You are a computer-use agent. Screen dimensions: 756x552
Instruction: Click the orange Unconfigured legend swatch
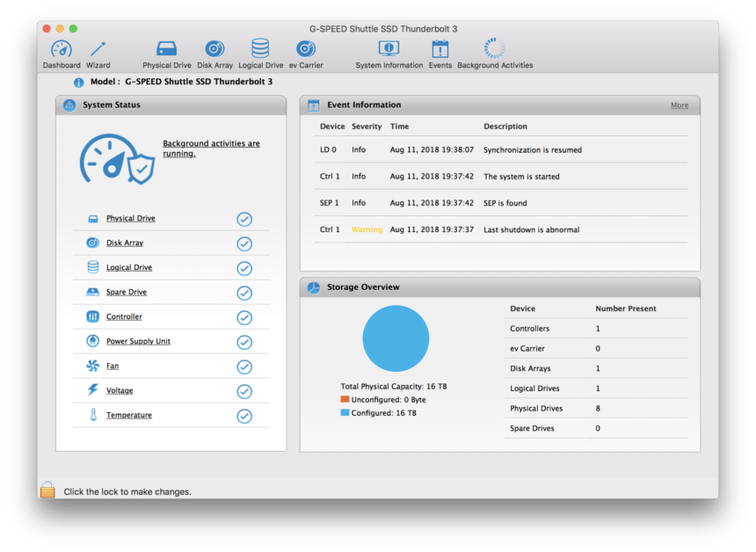click(345, 399)
